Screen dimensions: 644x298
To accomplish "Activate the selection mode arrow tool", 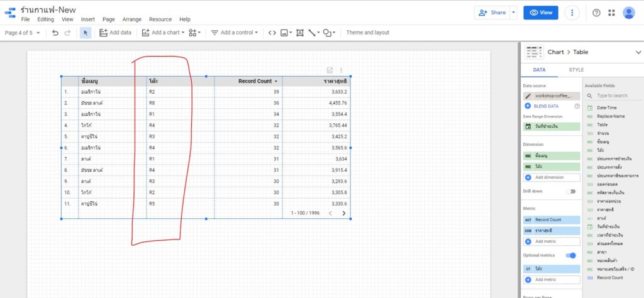I will point(86,33).
